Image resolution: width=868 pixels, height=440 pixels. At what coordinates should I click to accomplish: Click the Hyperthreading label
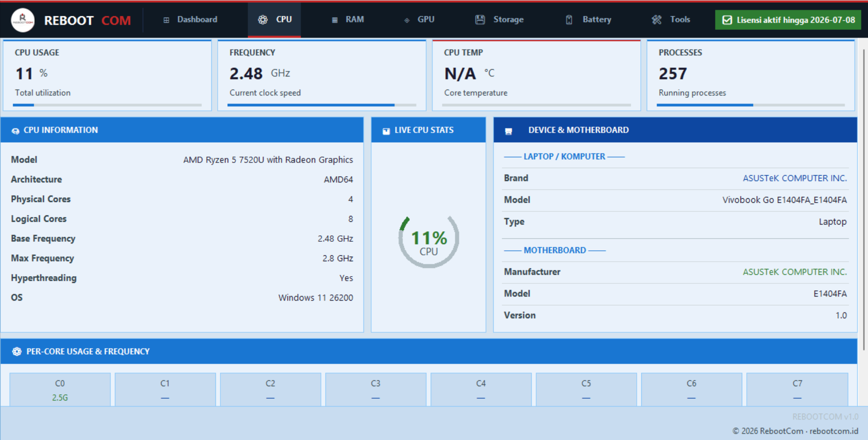44,278
